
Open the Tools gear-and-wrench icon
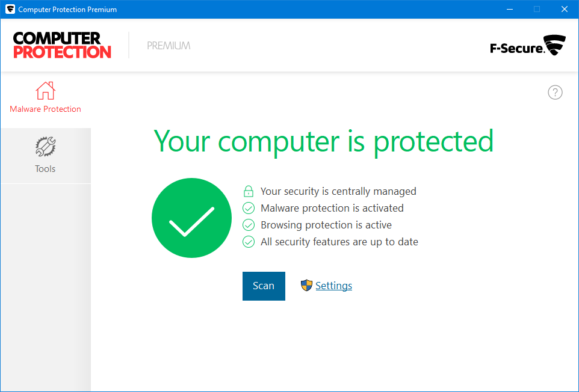click(45, 147)
